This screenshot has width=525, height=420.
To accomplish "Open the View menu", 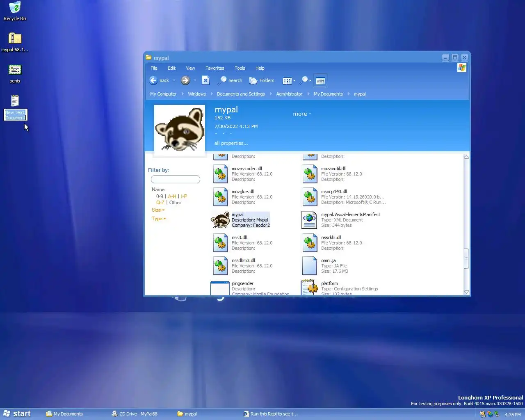I will point(190,68).
